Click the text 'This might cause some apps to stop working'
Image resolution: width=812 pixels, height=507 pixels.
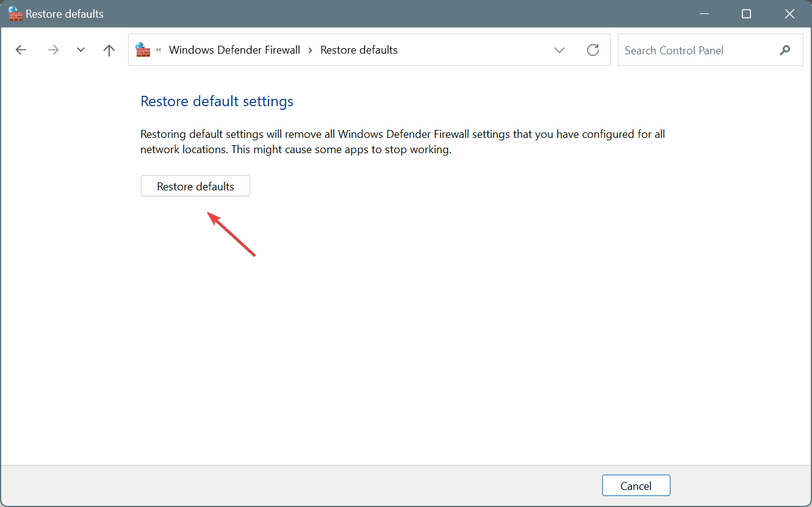[x=341, y=149]
